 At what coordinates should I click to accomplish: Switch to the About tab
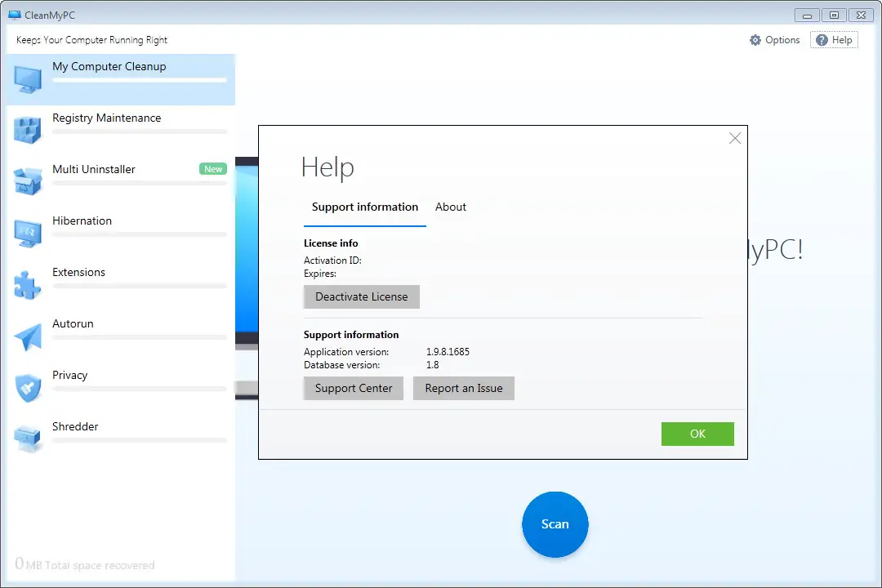[451, 207]
